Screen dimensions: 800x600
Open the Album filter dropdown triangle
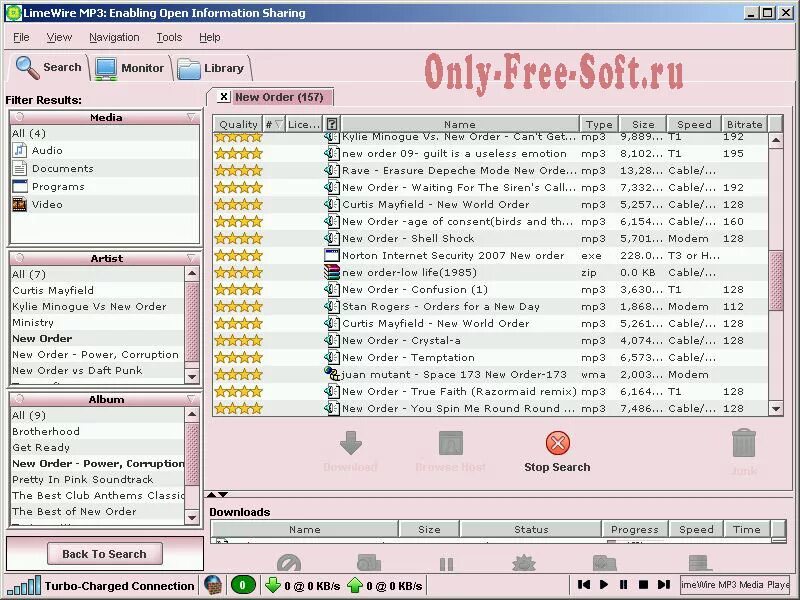point(191,398)
